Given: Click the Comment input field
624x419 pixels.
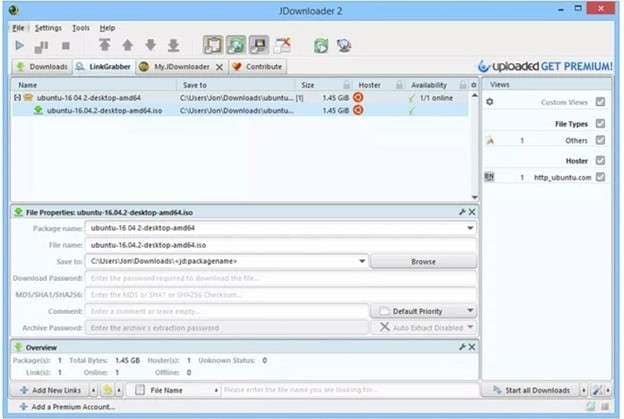Looking at the screenshot, I should (227, 311).
